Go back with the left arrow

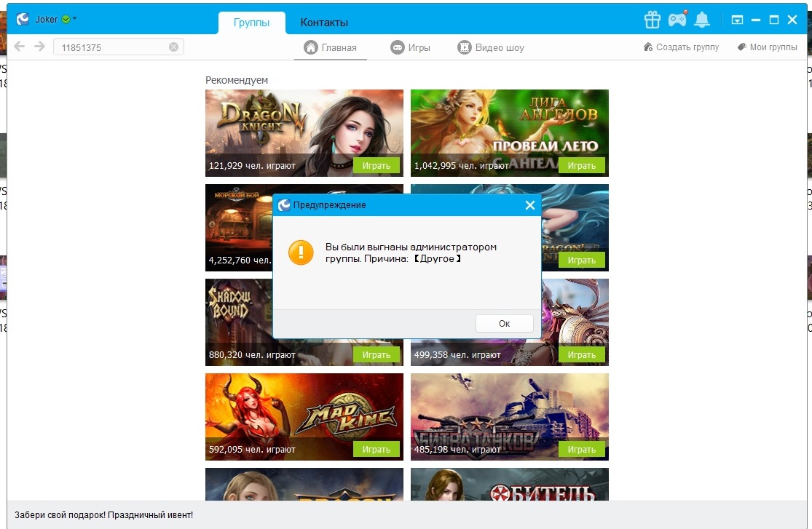[20, 47]
